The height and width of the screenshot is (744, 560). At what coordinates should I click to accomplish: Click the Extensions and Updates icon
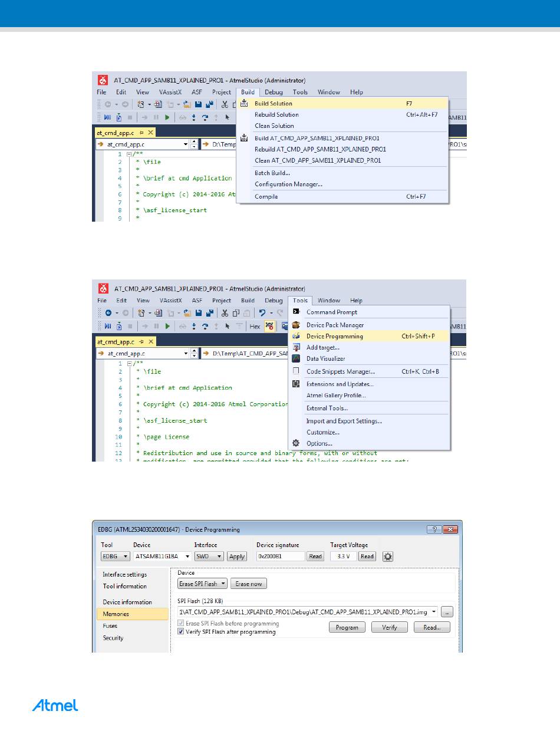point(297,384)
